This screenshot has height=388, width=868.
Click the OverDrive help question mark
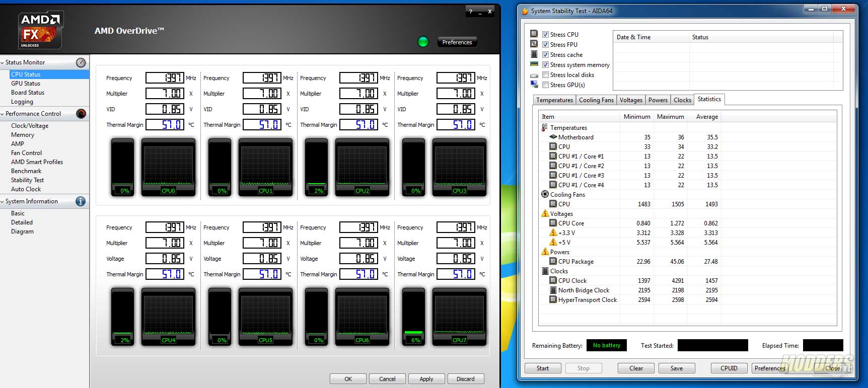pyautogui.click(x=471, y=12)
